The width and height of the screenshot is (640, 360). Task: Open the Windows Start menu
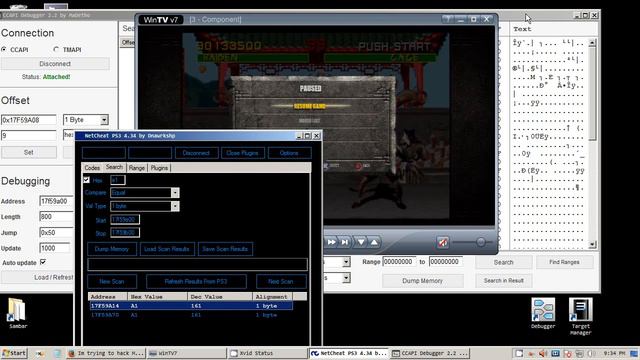[x=14, y=353]
